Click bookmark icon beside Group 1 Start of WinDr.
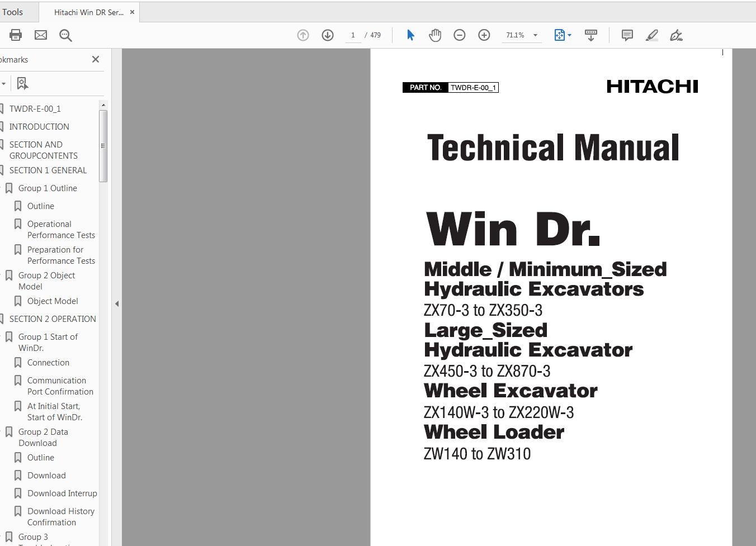 [x=9, y=337]
